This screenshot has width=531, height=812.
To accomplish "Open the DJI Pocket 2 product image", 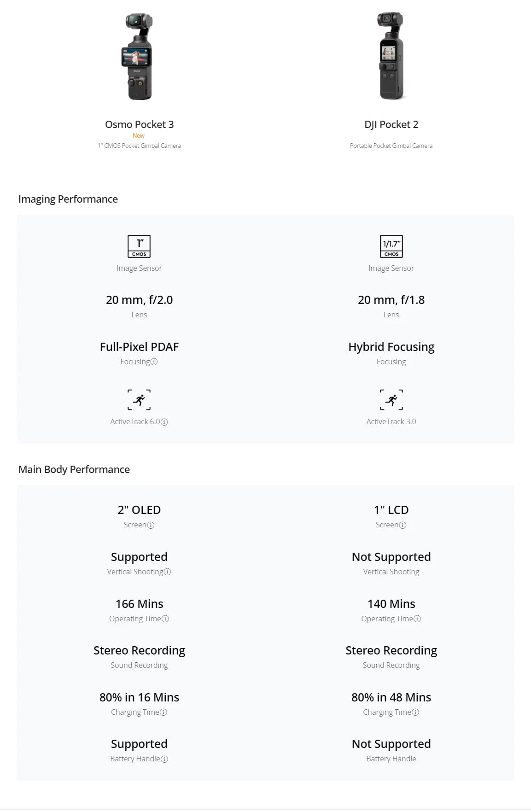I will point(391,56).
